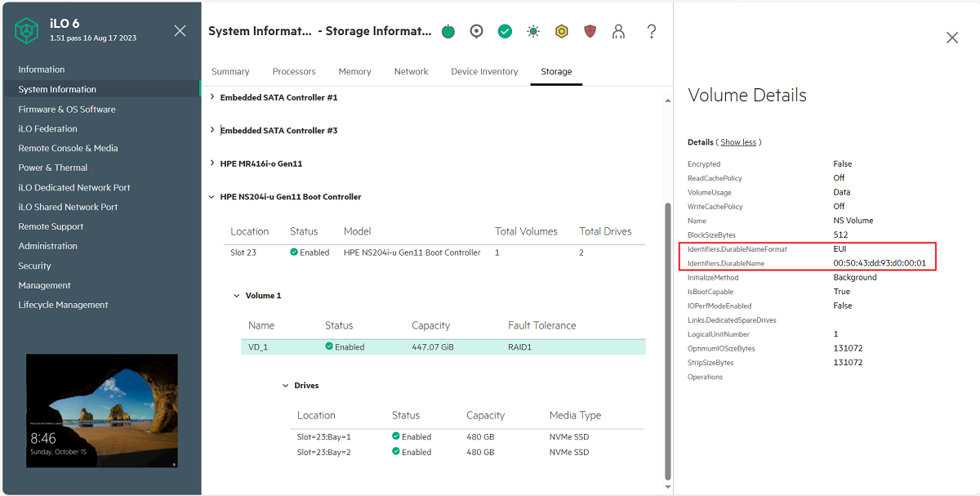
Task: Open the Device Inventory tab
Action: (x=483, y=71)
